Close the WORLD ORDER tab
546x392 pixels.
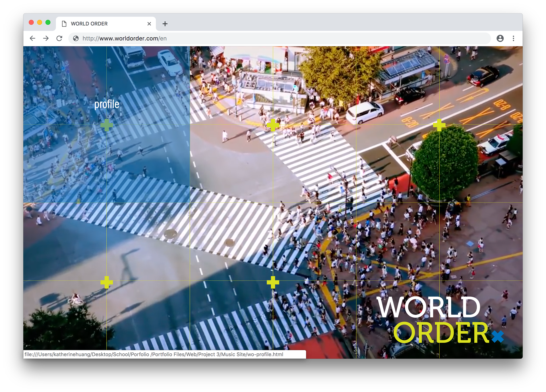click(x=149, y=24)
